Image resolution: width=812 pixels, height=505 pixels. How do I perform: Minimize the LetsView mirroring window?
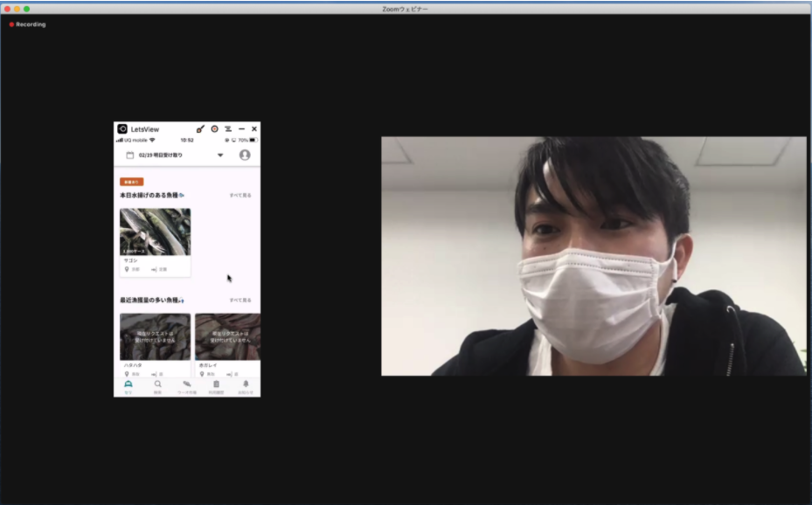coord(241,128)
